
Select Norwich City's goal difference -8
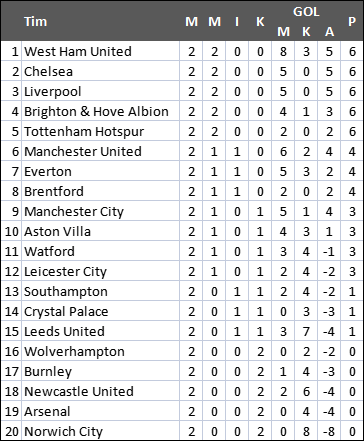click(329, 431)
